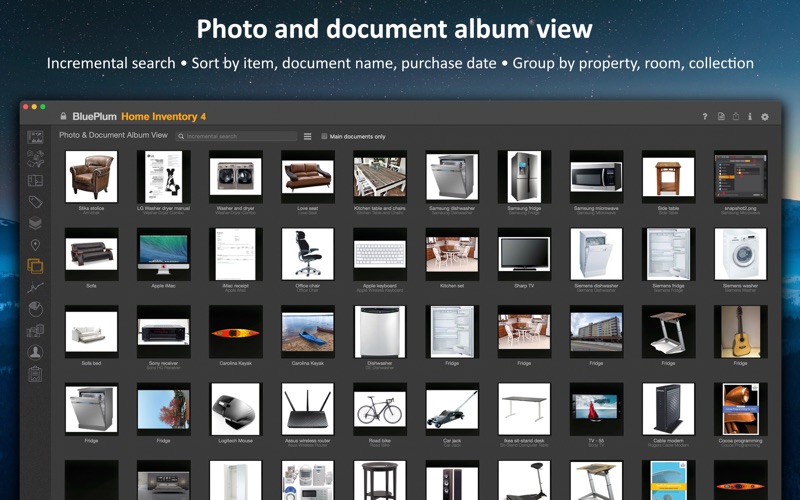800x500 pixels.
Task: Select the Kitchen set thumbnail
Action: click(452, 254)
